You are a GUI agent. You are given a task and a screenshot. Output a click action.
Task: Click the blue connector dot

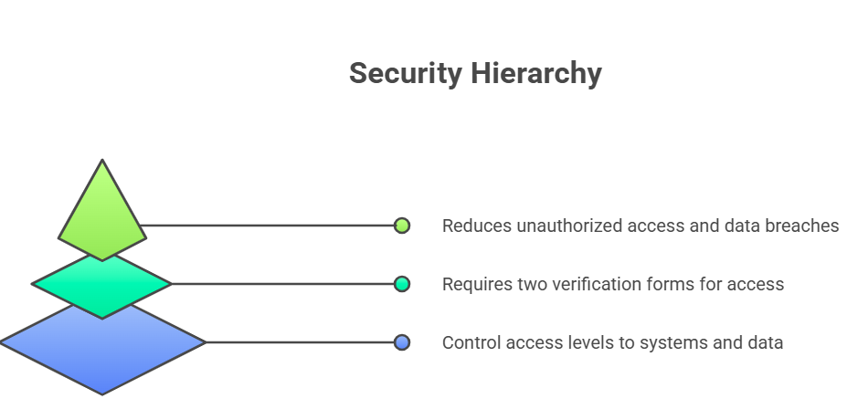[x=402, y=342]
